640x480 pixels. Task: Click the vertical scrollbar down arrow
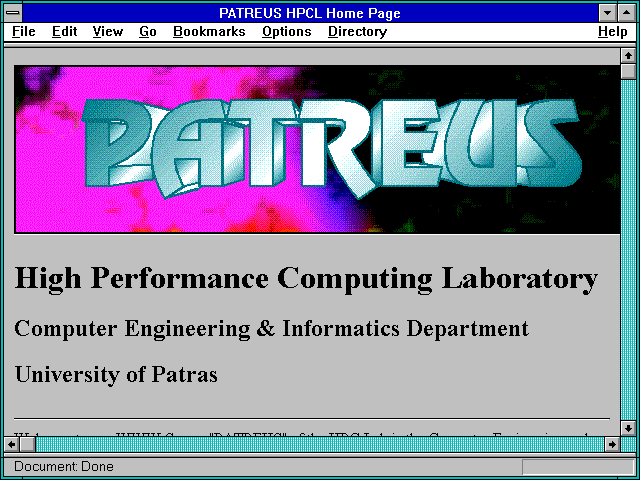(x=628, y=428)
